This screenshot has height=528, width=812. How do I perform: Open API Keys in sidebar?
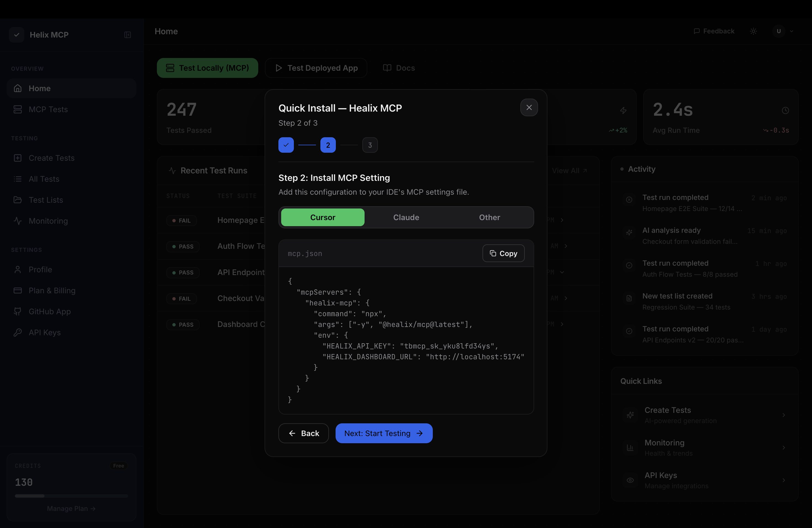click(44, 332)
